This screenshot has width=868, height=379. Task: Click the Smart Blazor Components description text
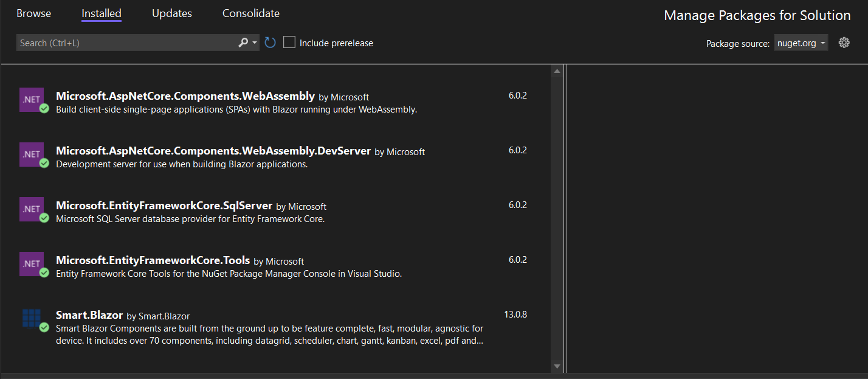click(270, 335)
